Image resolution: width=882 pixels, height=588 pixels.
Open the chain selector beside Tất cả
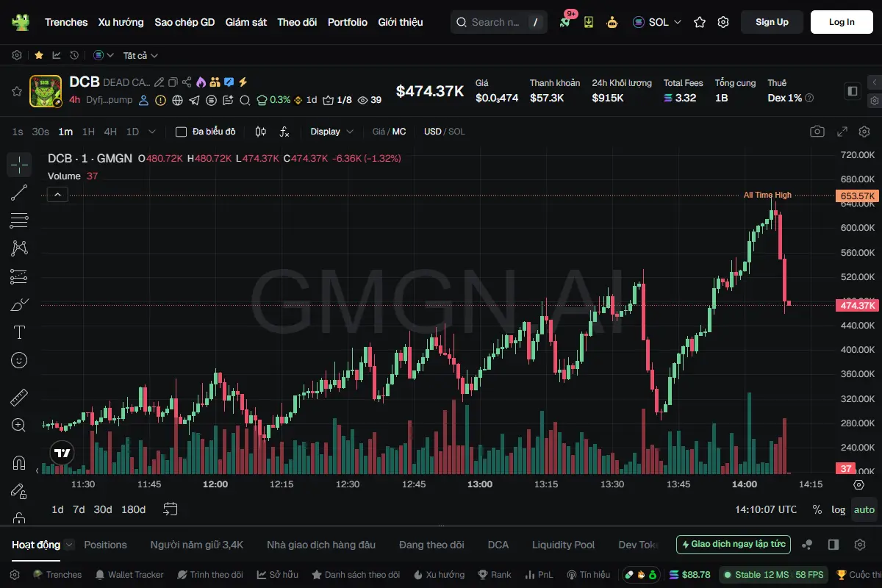pyautogui.click(x=104, y=55)
